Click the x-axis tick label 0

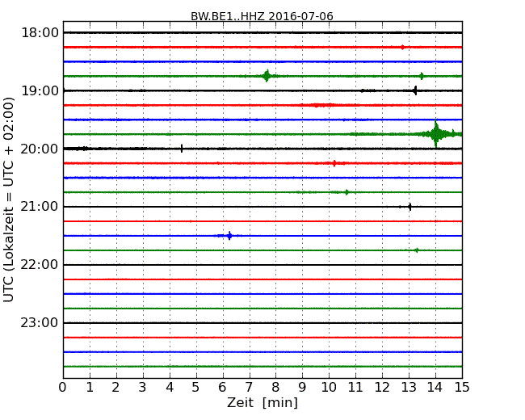63,388
